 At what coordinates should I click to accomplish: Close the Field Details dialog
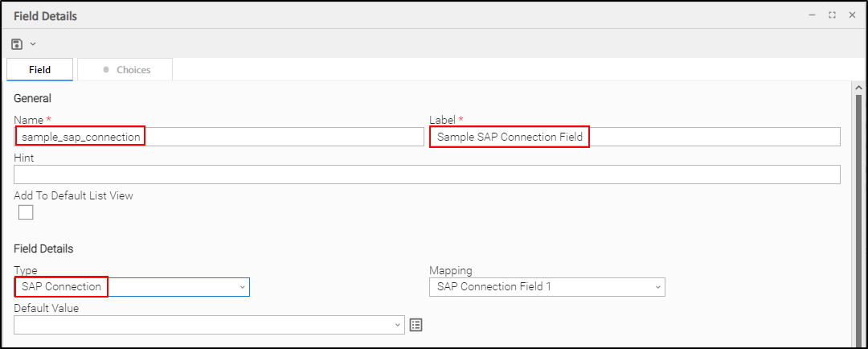[852, 15]
